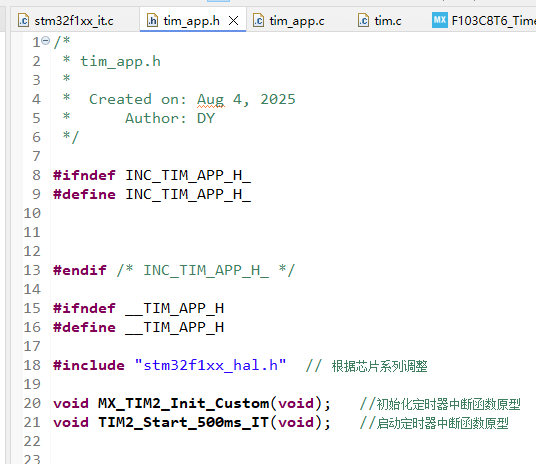Collapse the header comment fold on line 1

click(45, 41)
